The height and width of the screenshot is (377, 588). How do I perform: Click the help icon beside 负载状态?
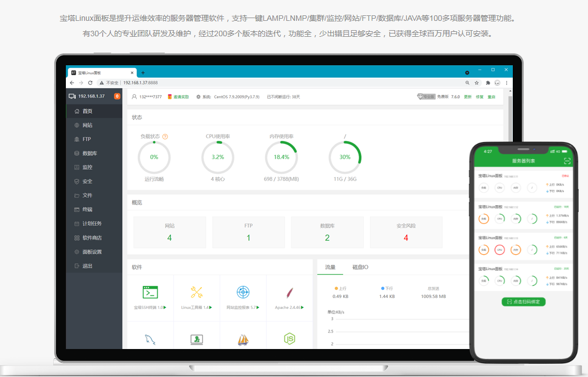(165, 137)
